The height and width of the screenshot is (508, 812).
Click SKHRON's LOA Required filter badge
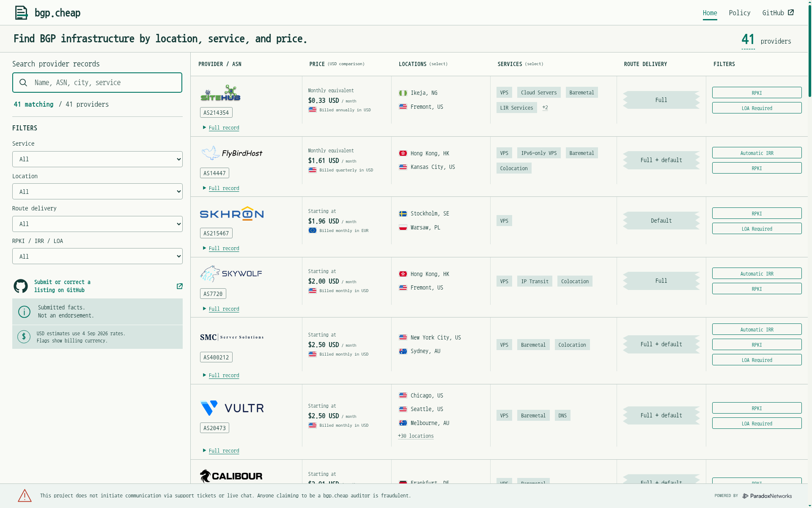coord(757,229)
